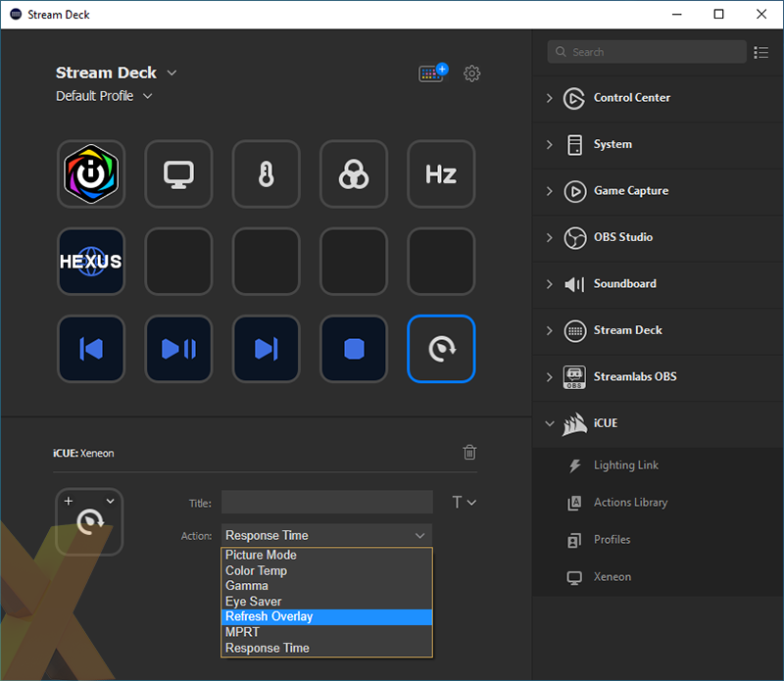Select the highlighted Response Time key
The height and width of the screenshot is (681, 784).
coord(441,349)
